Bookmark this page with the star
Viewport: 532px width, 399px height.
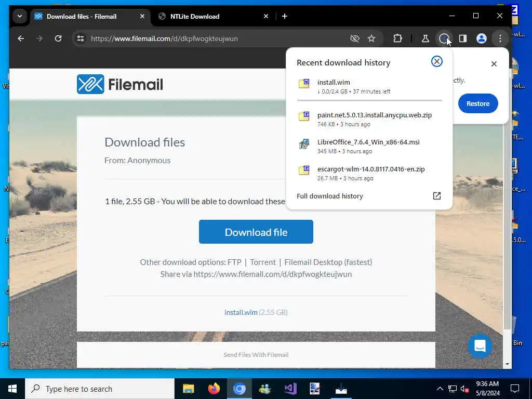pyautogui.click(x=371, y=38)
